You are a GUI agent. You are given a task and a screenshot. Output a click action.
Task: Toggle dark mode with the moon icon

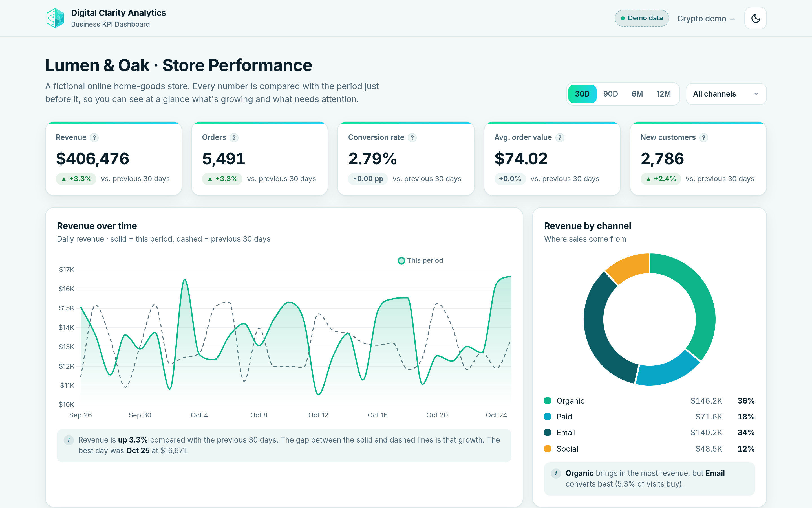click(755, 18)
